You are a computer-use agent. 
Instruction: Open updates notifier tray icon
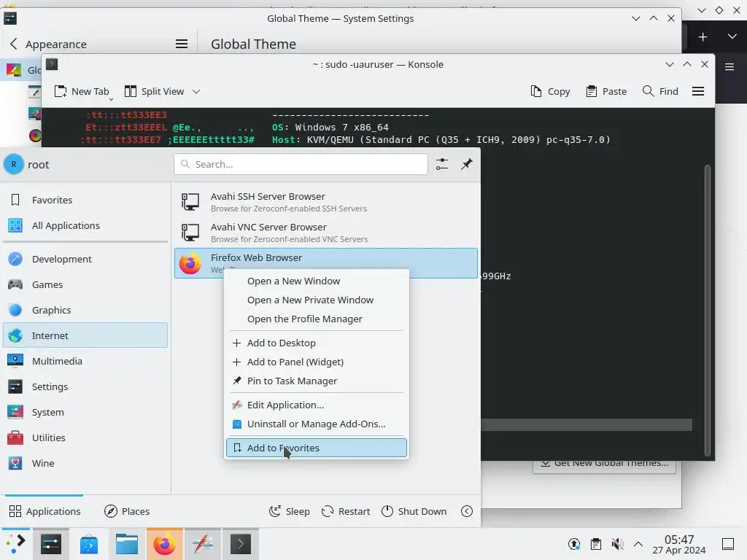click(574, 544)
